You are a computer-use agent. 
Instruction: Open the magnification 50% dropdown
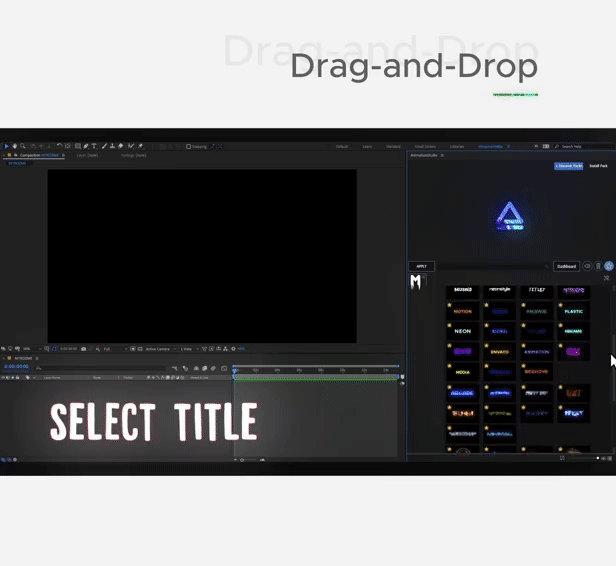(32, 349)
